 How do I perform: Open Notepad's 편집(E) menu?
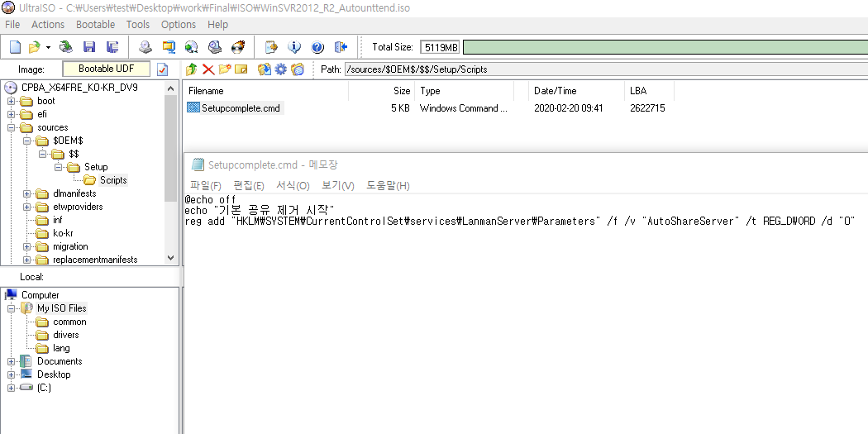pos(249,185)
